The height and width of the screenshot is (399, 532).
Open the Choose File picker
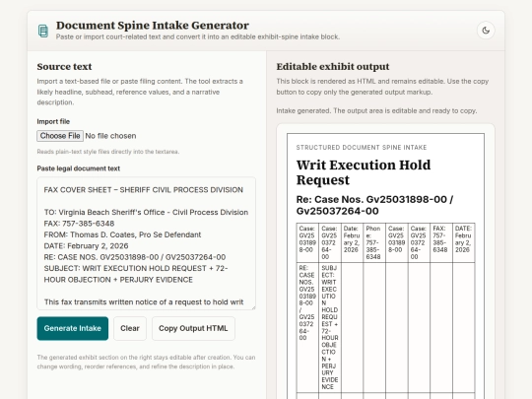[60, 136]
